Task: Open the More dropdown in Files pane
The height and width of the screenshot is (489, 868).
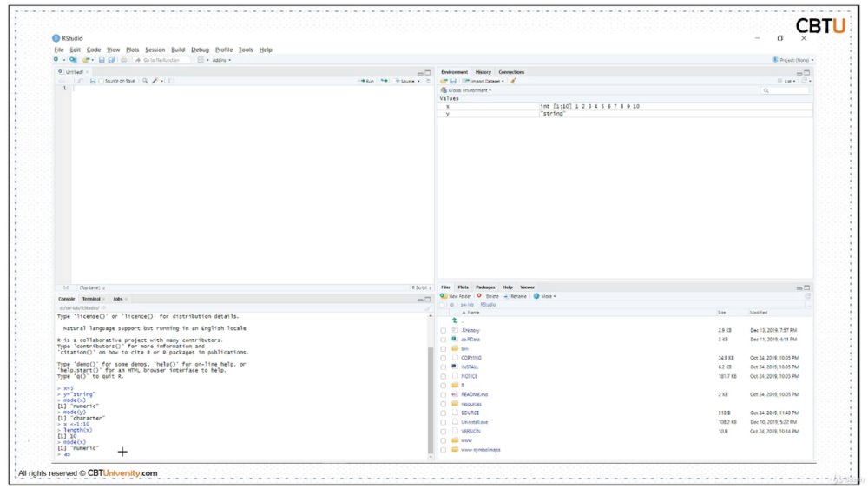Action: 545,296
